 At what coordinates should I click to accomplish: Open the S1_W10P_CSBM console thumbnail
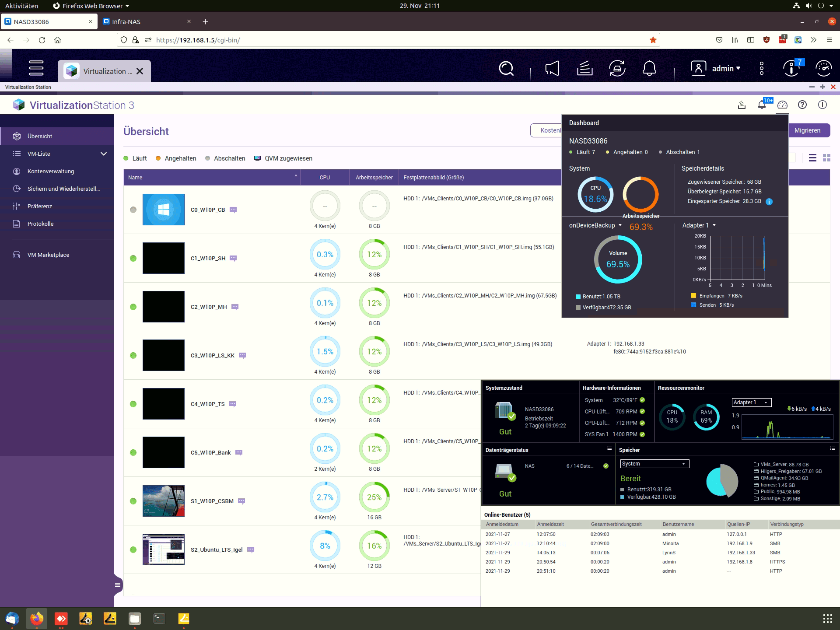point(163,501)
